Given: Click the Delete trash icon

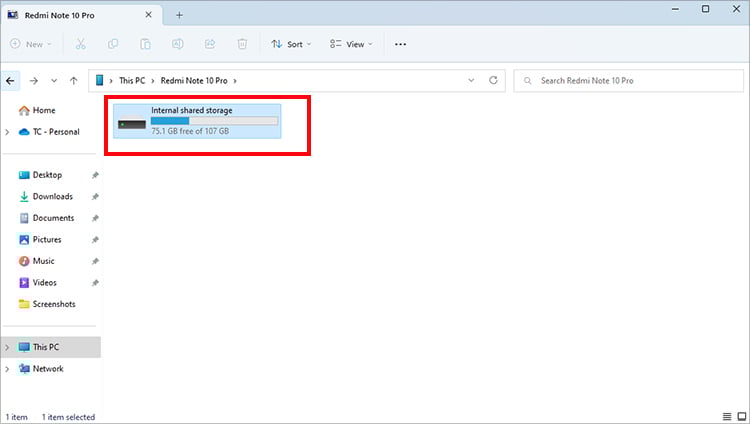Looking at the screenshot, I should [x=241, y=44].
